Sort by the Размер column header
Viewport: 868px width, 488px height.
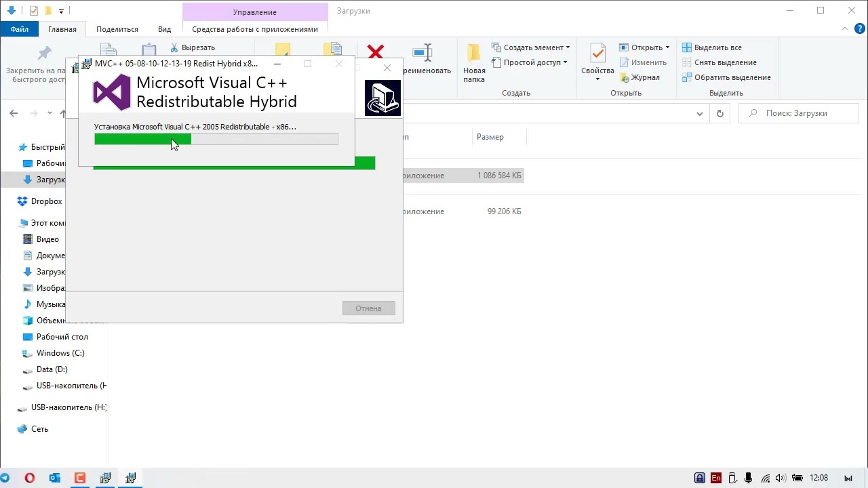(x=490, y=137)
